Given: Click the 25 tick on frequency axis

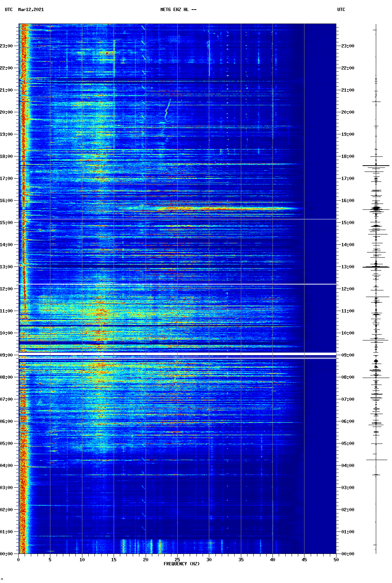Looking at the screenshot, I should click(177, 559).
